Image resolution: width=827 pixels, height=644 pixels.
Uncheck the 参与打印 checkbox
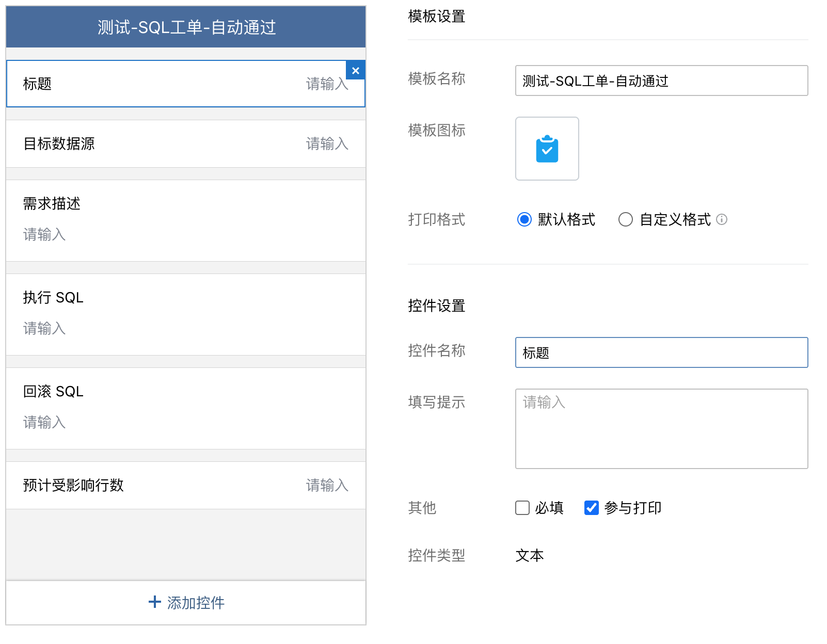pyautogui.click(x=591, y=508)
